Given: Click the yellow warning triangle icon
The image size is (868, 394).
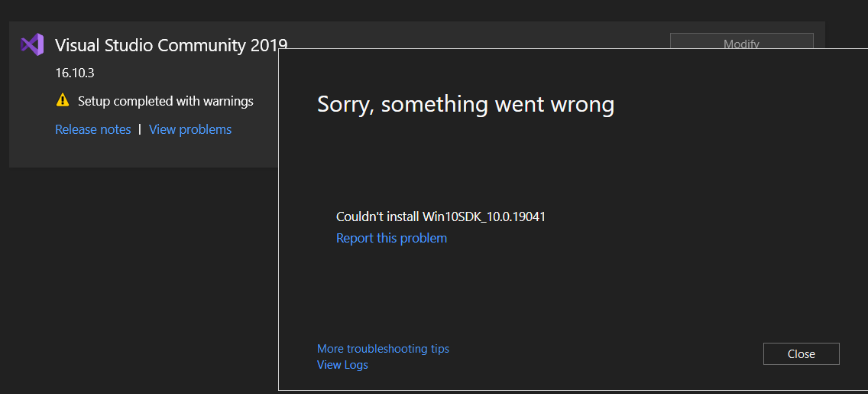Looking at the screenshot, I should tap(63, 100).
